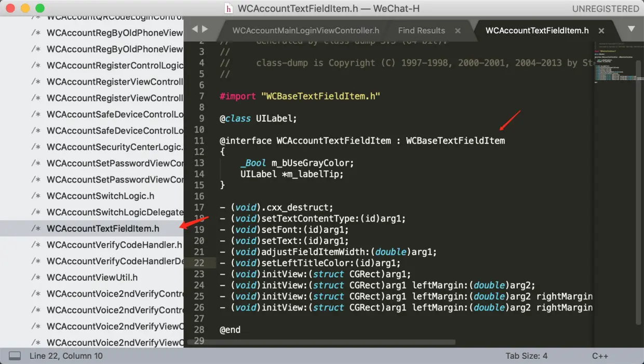Open WCAccountTextFieldItem.h in the sidebar
Screen dimensions: 644x364
(103, 228)
